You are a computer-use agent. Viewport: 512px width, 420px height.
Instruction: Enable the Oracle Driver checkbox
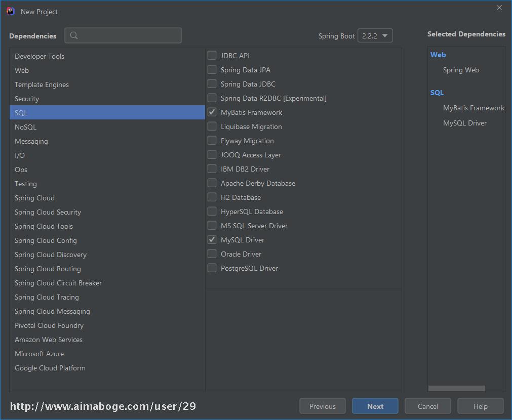(212, 254)
